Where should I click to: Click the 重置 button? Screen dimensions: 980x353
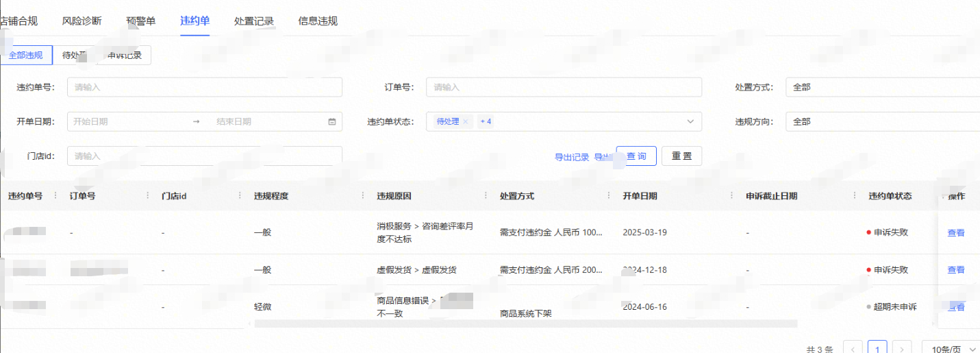coord(681,156)
